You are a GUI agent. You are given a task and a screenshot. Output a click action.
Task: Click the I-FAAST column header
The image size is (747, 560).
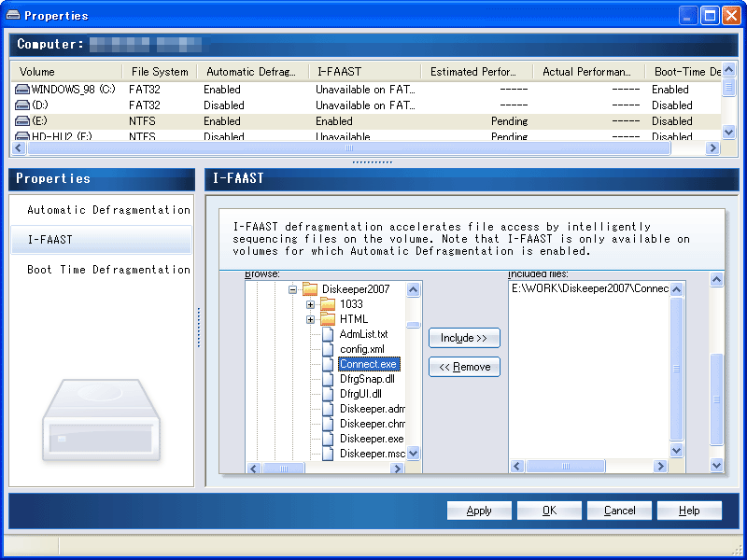[365, 72]
